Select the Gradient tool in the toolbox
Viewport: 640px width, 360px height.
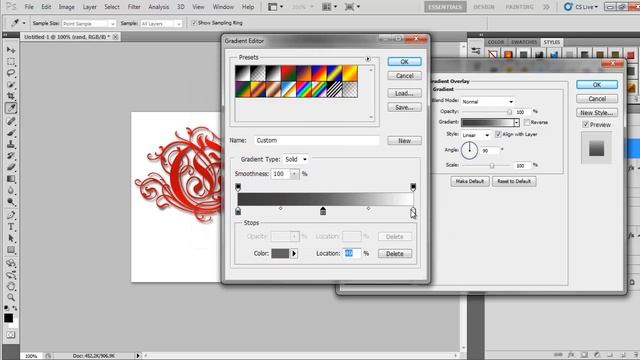pos(11,179)
